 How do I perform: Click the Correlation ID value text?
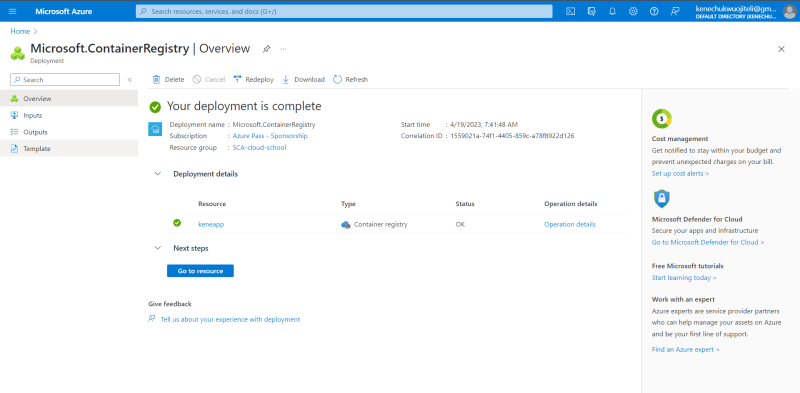point(512,136)
